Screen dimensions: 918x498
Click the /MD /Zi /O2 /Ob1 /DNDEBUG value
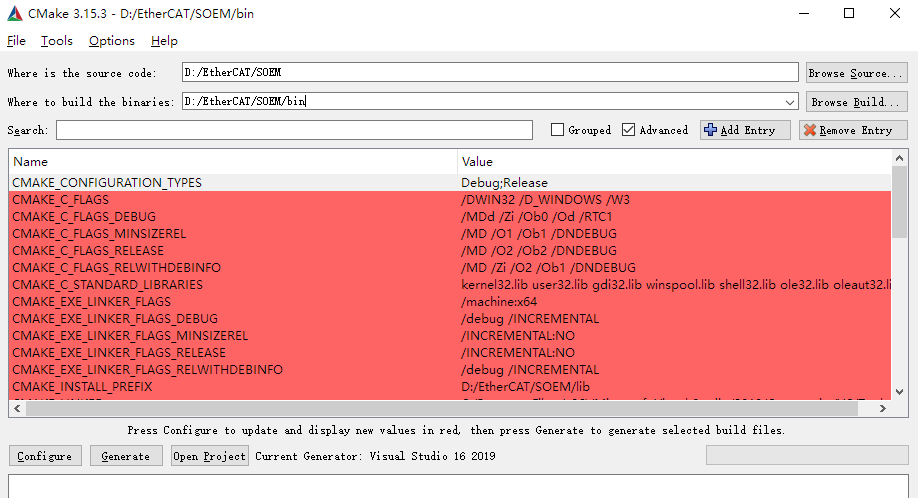click(549, 267)
